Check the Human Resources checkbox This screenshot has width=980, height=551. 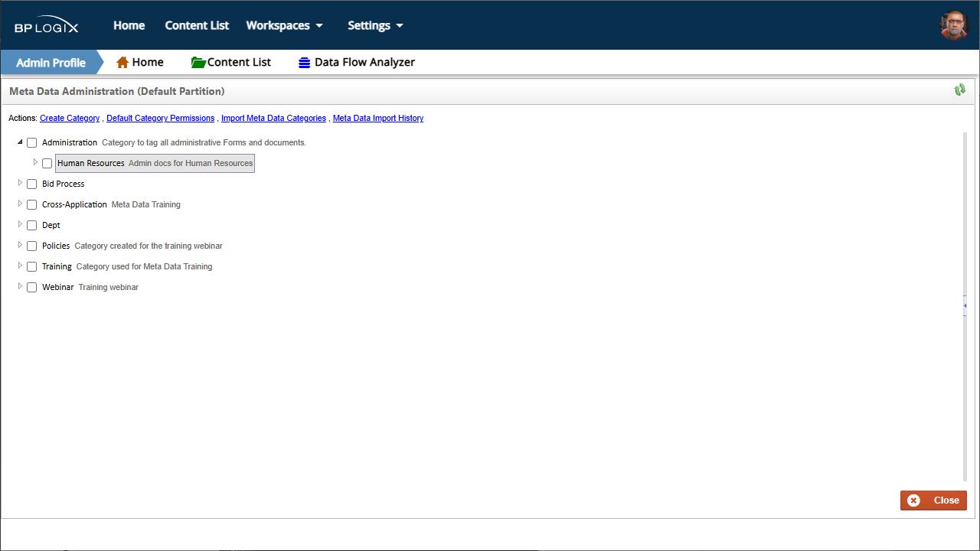coord(47,164)
